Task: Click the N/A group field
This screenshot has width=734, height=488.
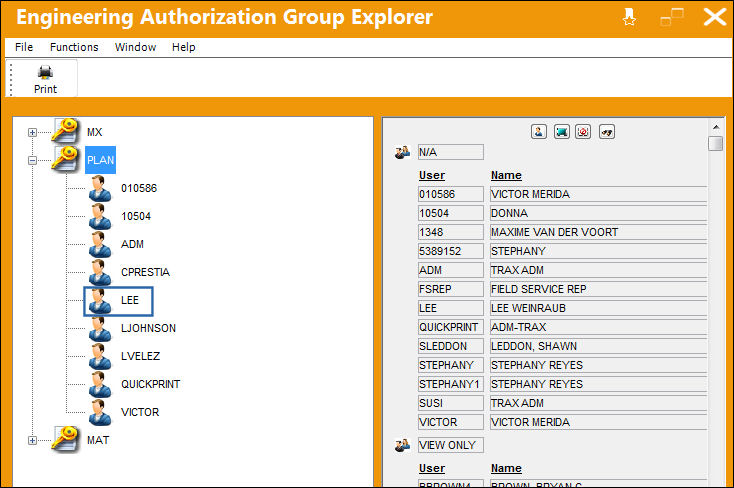Action: tap(451, 152)
